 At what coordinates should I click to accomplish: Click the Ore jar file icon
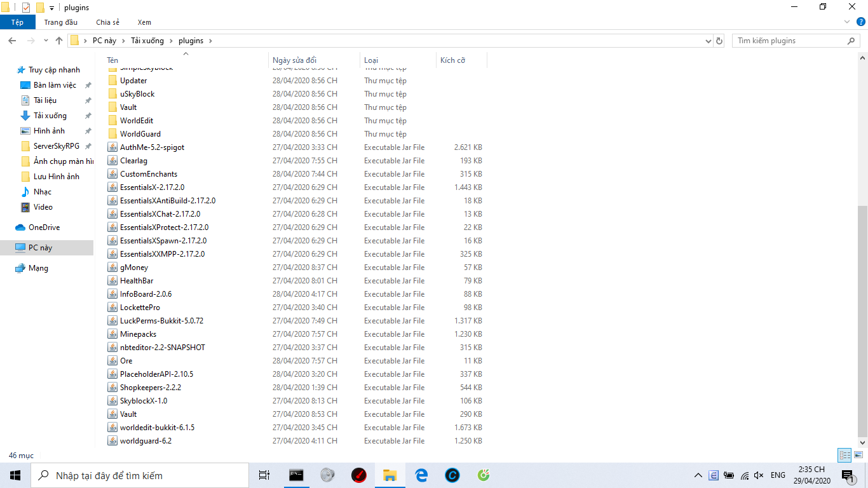(112, 361)
